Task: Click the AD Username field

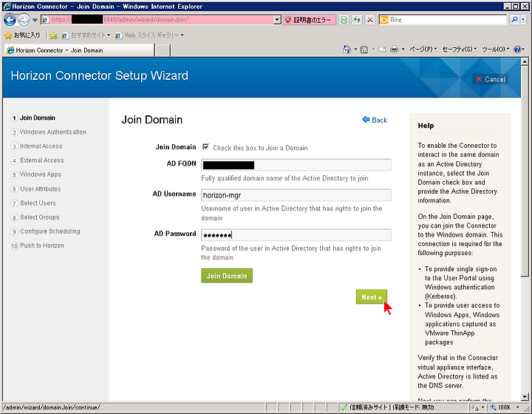Action: [x=296, y=195]
